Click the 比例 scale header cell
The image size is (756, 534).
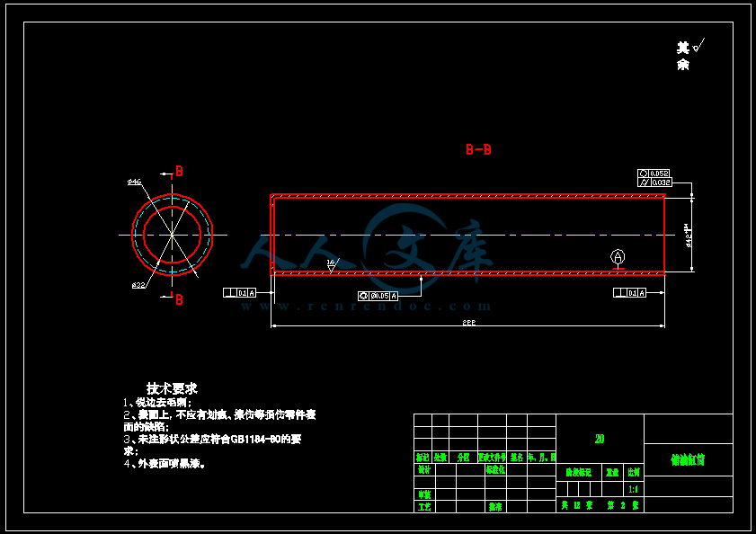coord(634,472)
